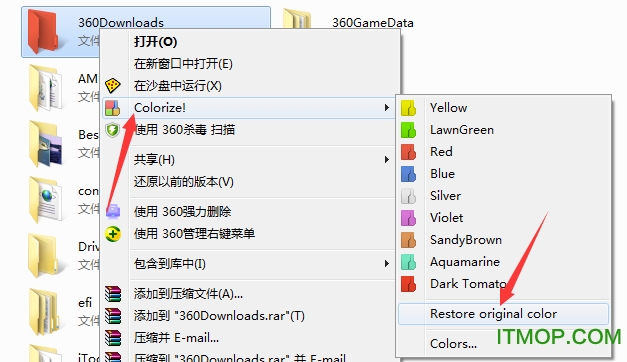627x362 pixels.
Task: Click the 360 force delete shredder icon
Action: point(113,211)
